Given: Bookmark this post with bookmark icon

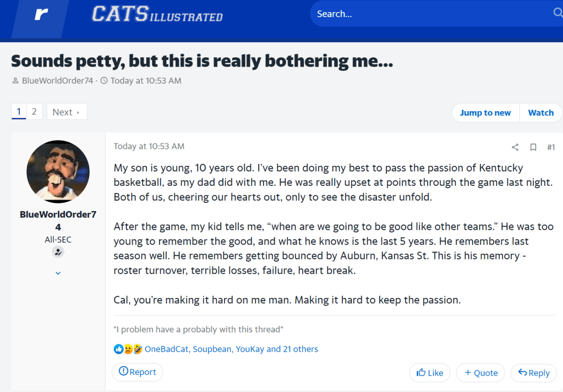Looking at the screenshot, I should (x=533, y=147).
